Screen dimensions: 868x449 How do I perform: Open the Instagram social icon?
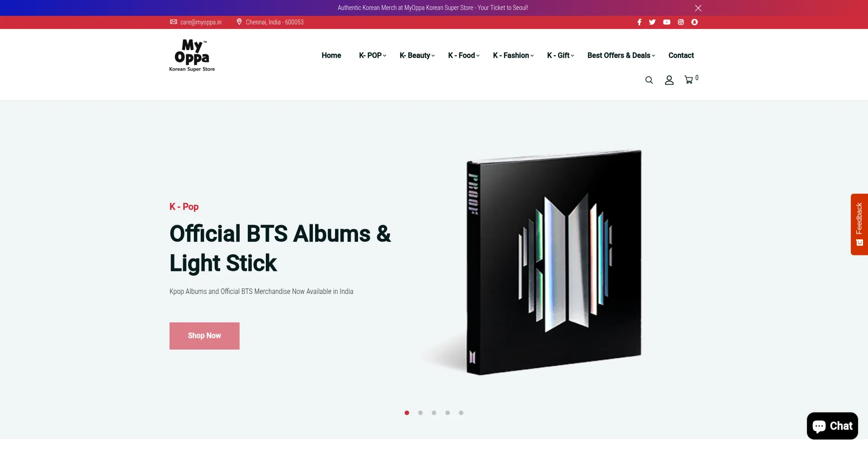pyautogui.click(x=681, y=22)
